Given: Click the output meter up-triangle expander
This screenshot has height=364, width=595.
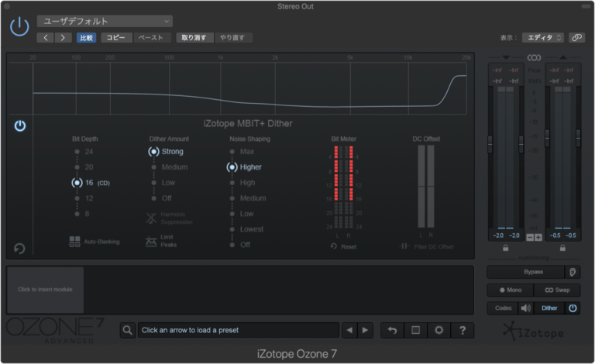Looking at the screenshot, I should (563, 57).
